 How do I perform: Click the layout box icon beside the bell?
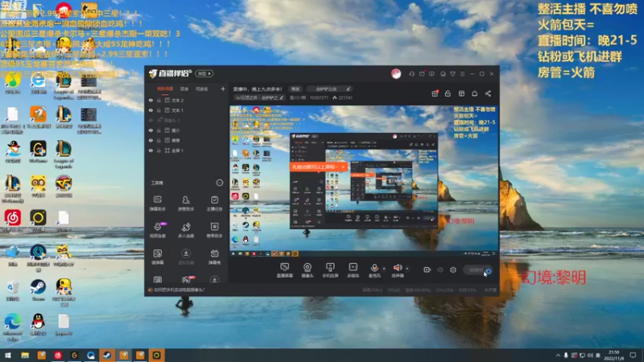[x=461, y=93]
